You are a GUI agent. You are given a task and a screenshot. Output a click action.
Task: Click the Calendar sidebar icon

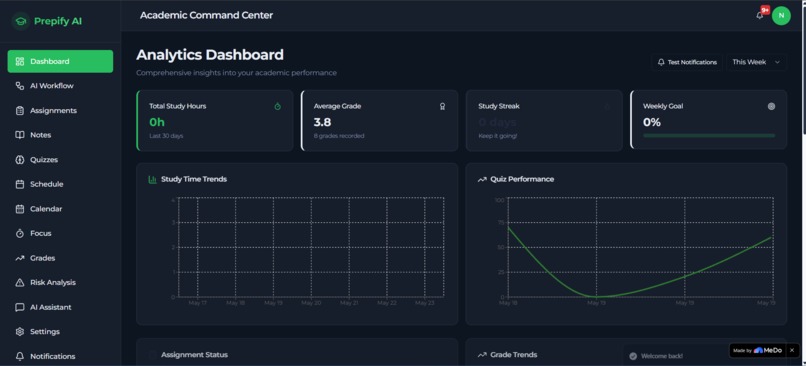coord(20,209)
